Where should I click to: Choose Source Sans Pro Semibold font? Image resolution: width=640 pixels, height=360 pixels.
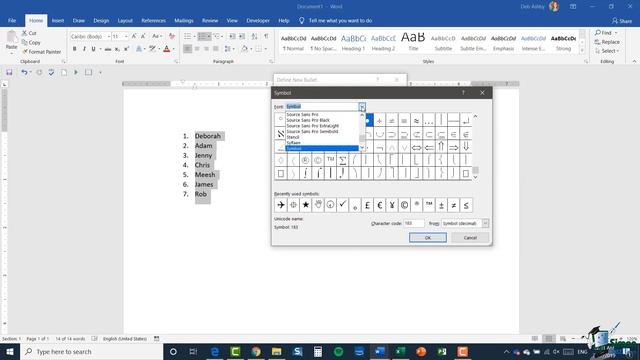point(312,131)
